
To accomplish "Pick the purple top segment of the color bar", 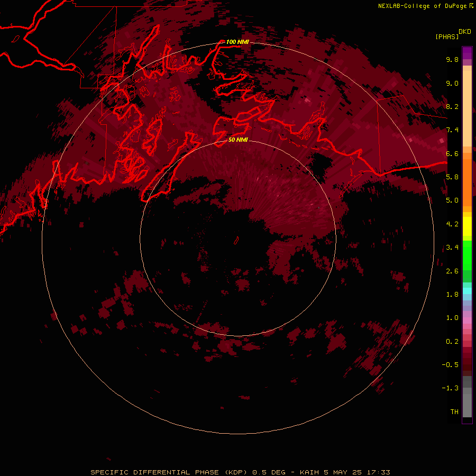I will click(467, 53).
